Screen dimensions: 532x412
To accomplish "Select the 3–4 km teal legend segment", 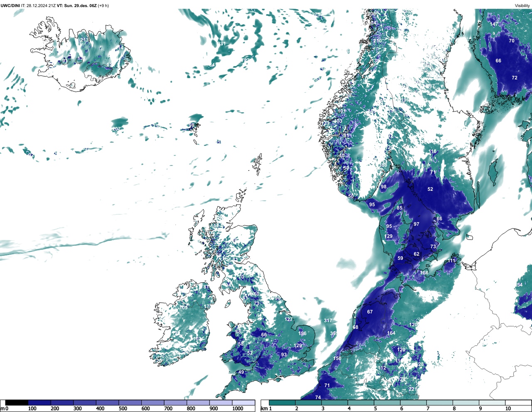I will (x=335, y=402).
